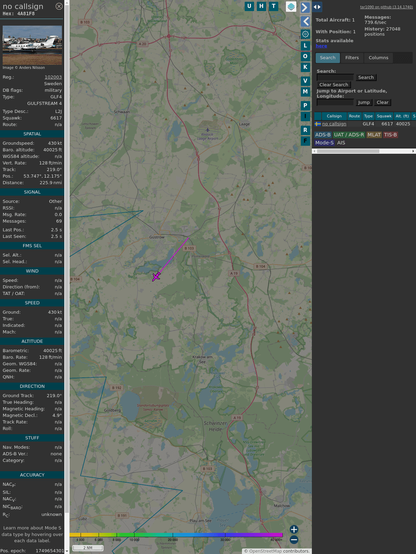
Task: Expand sidebar with right chevron button
Action: 305,7
